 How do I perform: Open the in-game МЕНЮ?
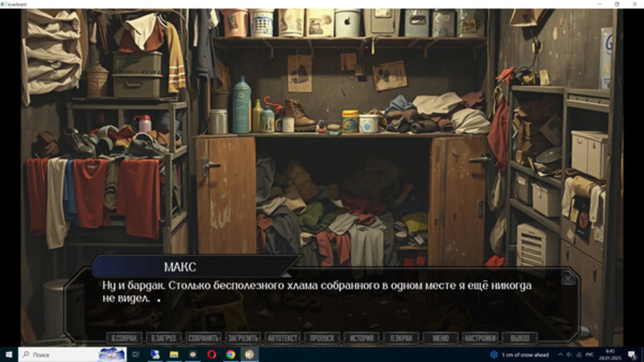[x=441, y=338]
